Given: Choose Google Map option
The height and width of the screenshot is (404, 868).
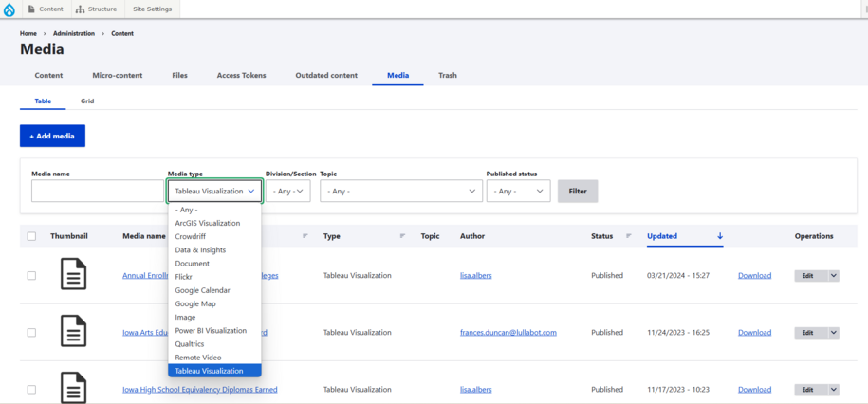Looking at the screenshot, I should coord(214,303).
